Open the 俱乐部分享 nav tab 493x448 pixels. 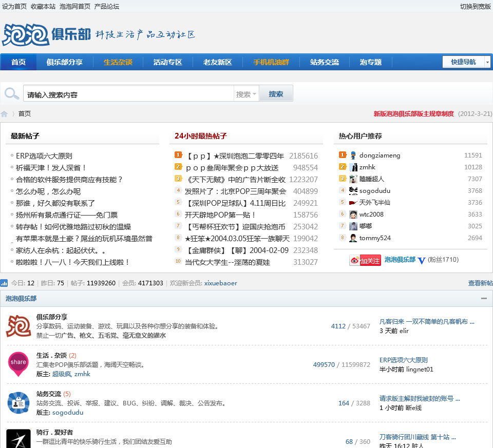(x=65, y=62)
